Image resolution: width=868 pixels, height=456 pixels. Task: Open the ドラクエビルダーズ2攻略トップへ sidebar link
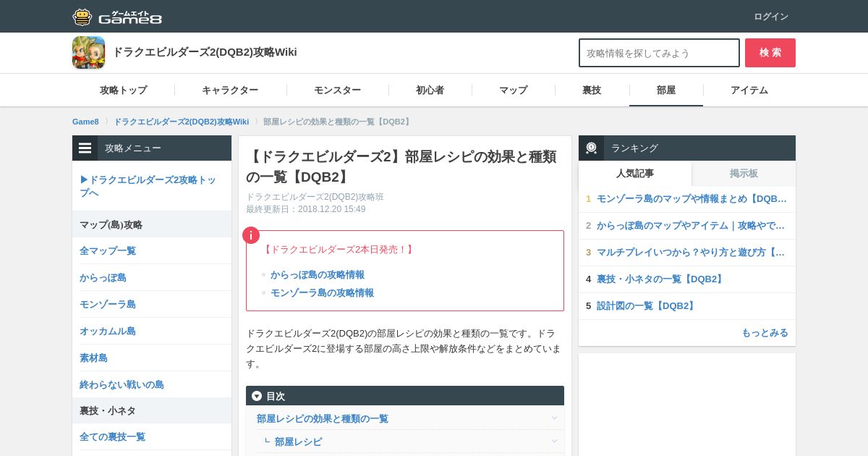click(x=148, y=186)
